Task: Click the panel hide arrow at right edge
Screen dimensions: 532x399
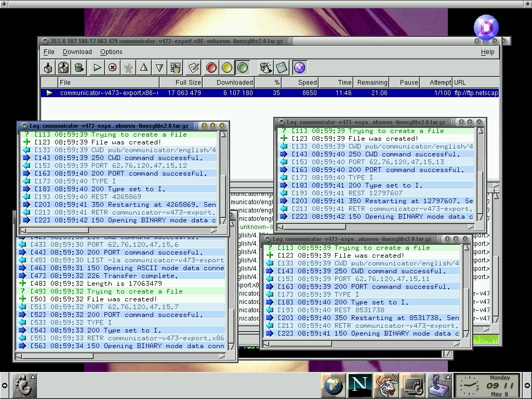Action: click(x=527, y=385)
